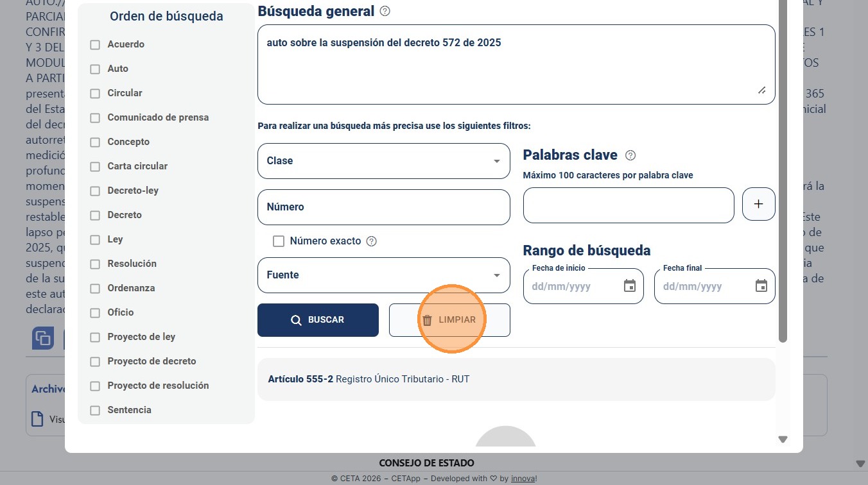
Task: Open calendar for Fecha final
Action: (x=761, y=286)
